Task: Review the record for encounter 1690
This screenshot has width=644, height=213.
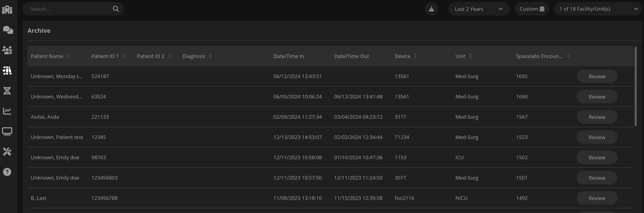Action: pos(597,97)
